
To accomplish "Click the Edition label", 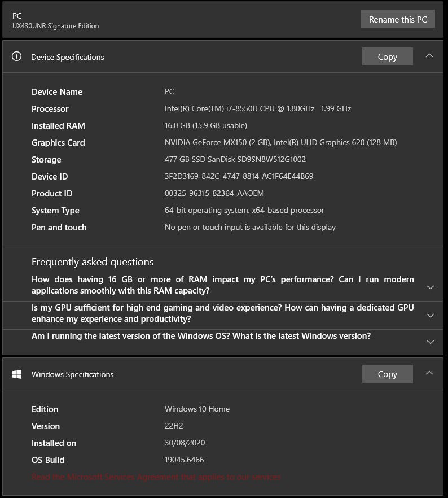I will (x=45, y=409).
